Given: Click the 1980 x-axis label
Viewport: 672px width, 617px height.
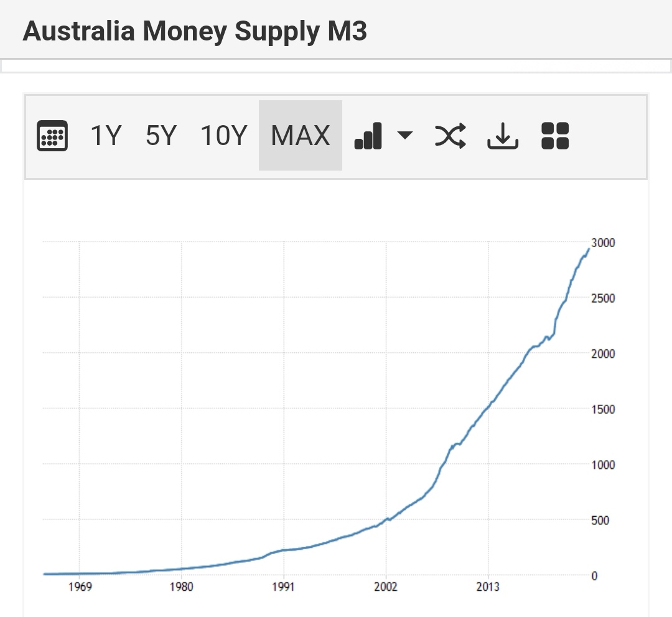Looking at the screenshot, I should pyautogui.click(x=181, y=586).
